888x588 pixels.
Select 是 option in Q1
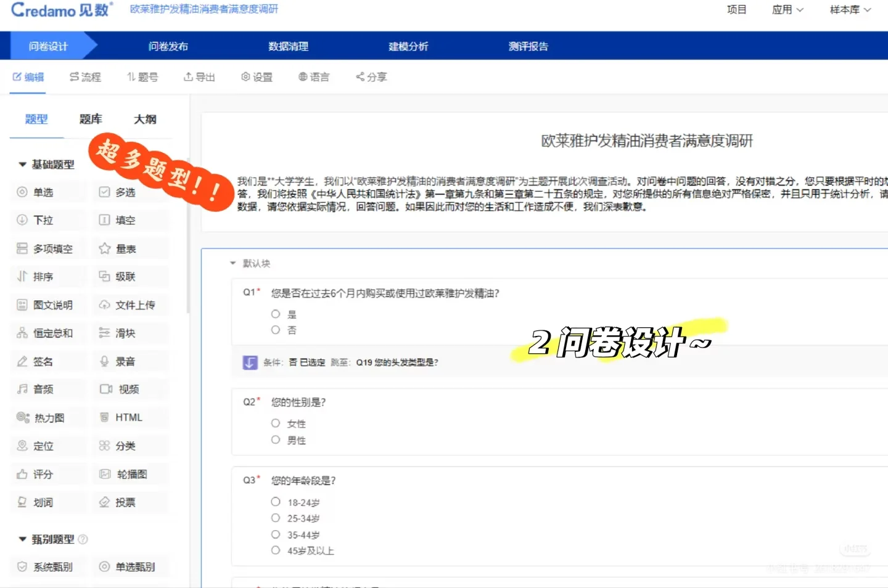[276, 314]
